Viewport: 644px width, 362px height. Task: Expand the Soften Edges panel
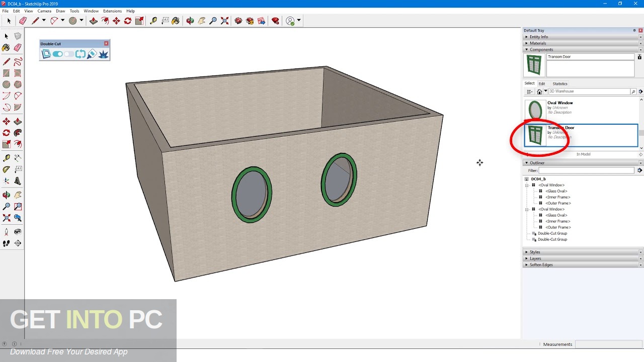(527, 265)
